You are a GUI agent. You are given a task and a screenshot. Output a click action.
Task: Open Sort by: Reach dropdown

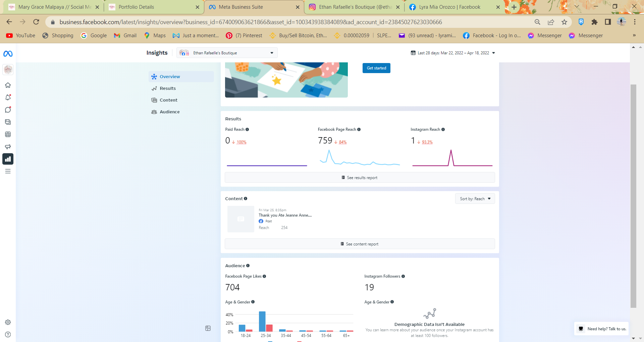click(475, 199)
